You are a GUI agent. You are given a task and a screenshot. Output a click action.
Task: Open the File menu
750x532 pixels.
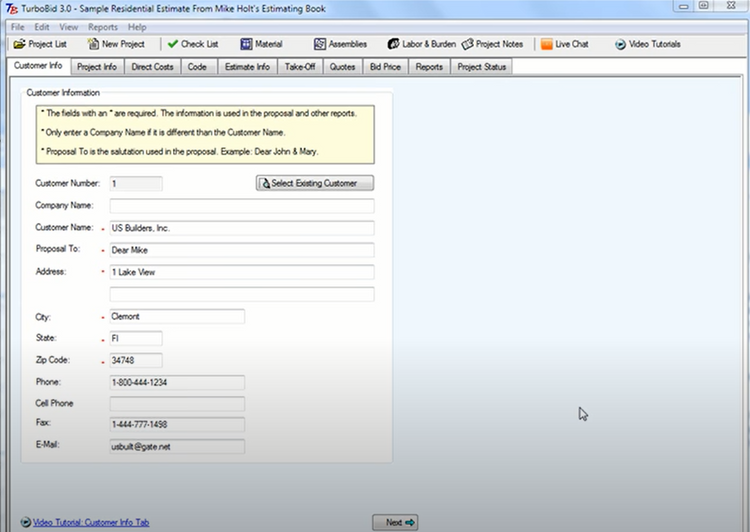point(17,27)
